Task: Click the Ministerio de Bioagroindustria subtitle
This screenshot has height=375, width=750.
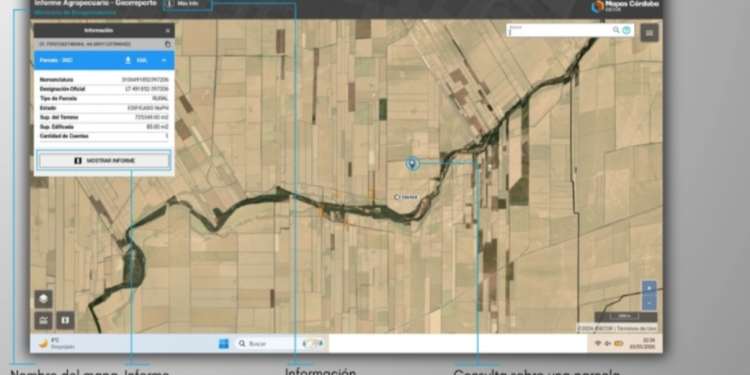Action: [75, 13]
